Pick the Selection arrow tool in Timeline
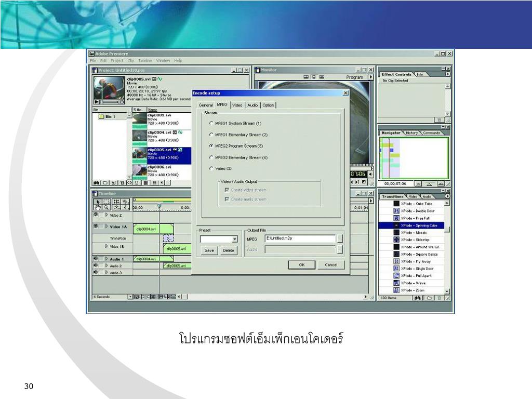 [x=98, y=202]
